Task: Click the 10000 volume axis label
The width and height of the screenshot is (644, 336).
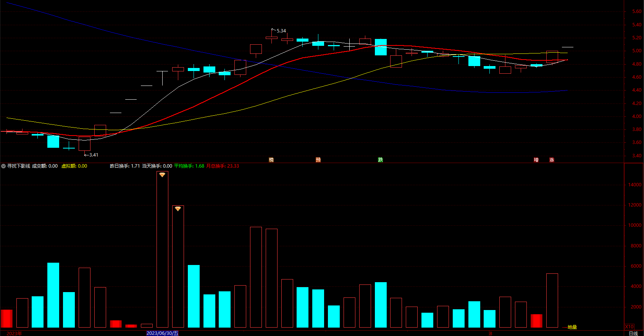Action: [x=635, y=225]
